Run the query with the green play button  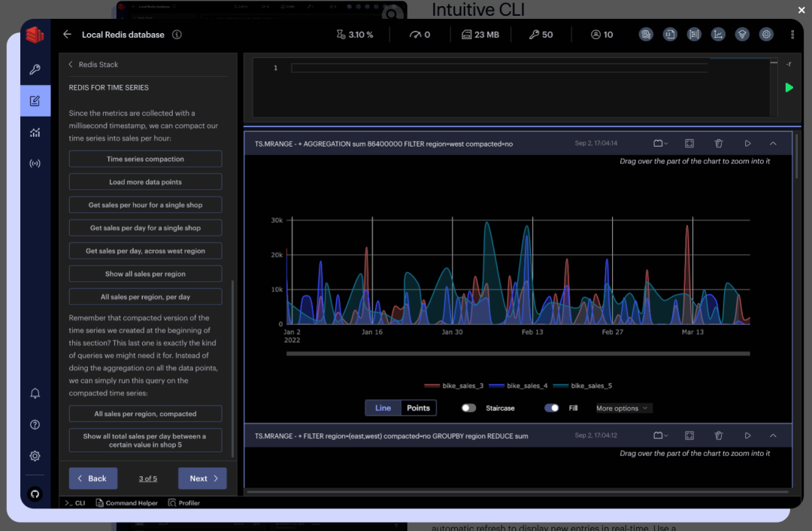(789, 87)
